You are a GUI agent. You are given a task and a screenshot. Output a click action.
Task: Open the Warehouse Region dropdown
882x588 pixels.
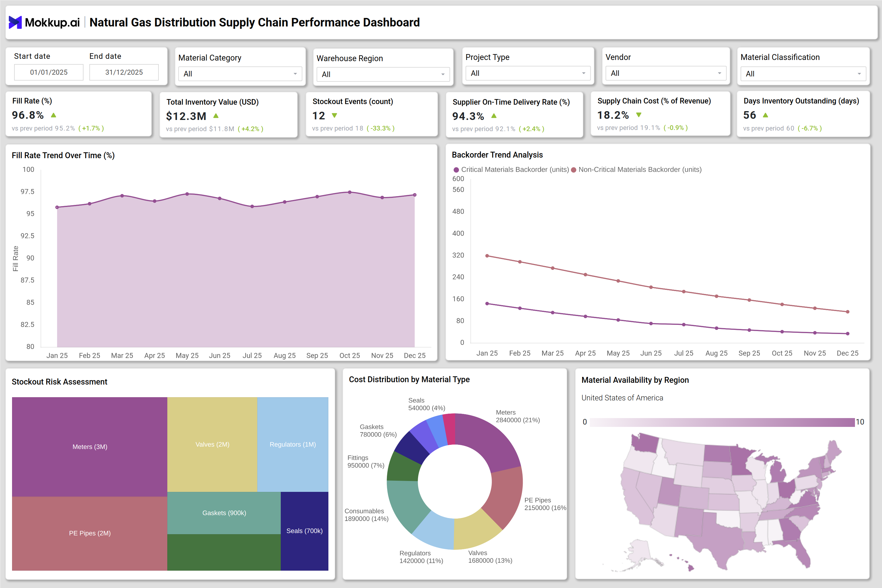tap(383, 74)
